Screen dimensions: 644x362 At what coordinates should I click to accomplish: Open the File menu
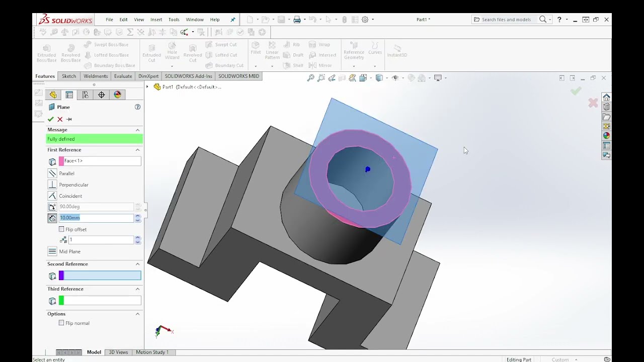[x=109, y=20]
